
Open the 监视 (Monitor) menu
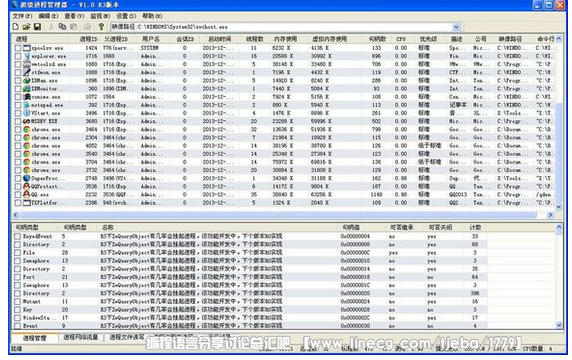[x=100, y=16]
